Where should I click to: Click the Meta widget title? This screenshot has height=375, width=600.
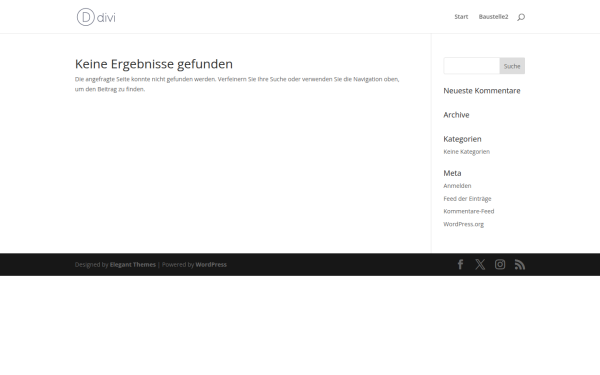452,173
